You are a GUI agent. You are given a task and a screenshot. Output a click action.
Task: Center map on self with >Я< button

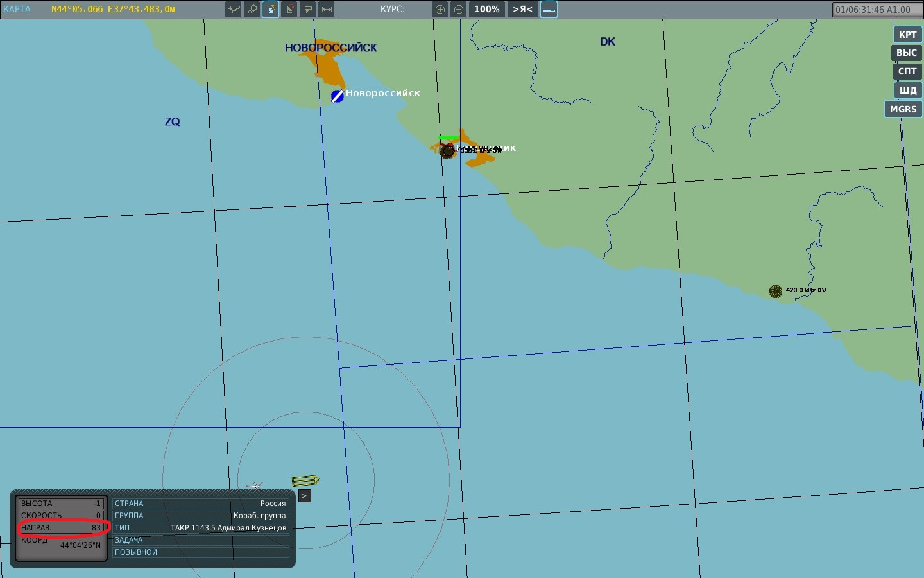tap(523, 10)
